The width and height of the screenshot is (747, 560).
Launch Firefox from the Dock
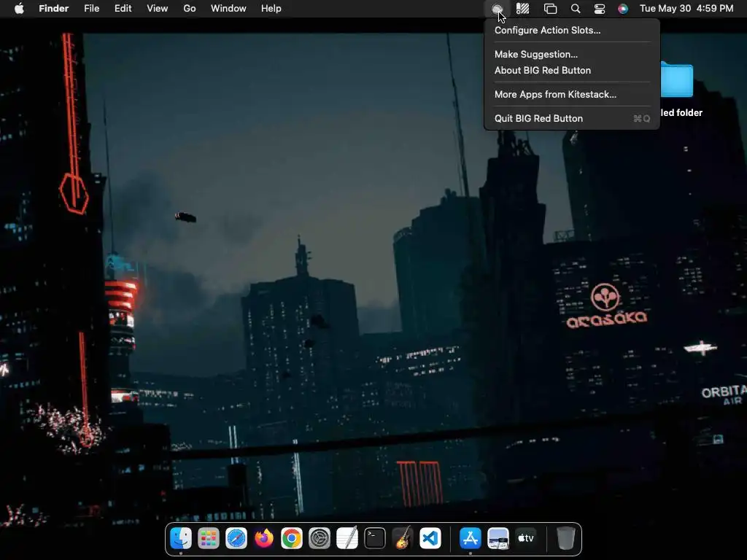pos(264,539)
